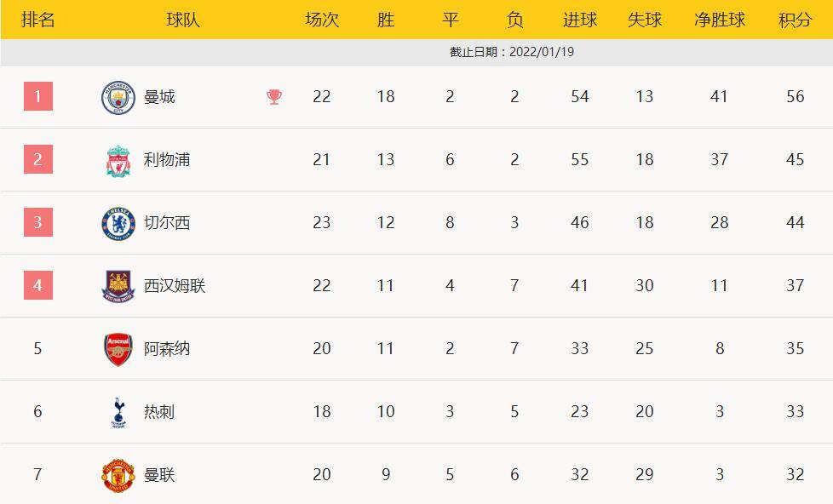This screenshot has height=504, width=833.
Task: Click the 排名 column header
Action: pyautogui.click(x=38, y=20)
